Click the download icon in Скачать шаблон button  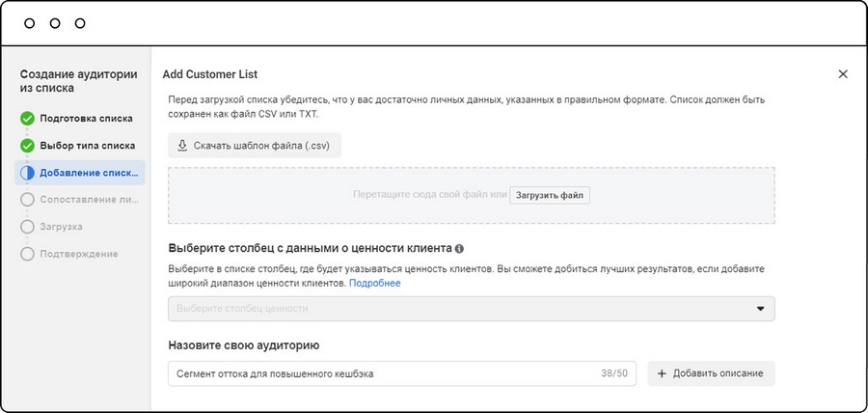click(182, 146)
